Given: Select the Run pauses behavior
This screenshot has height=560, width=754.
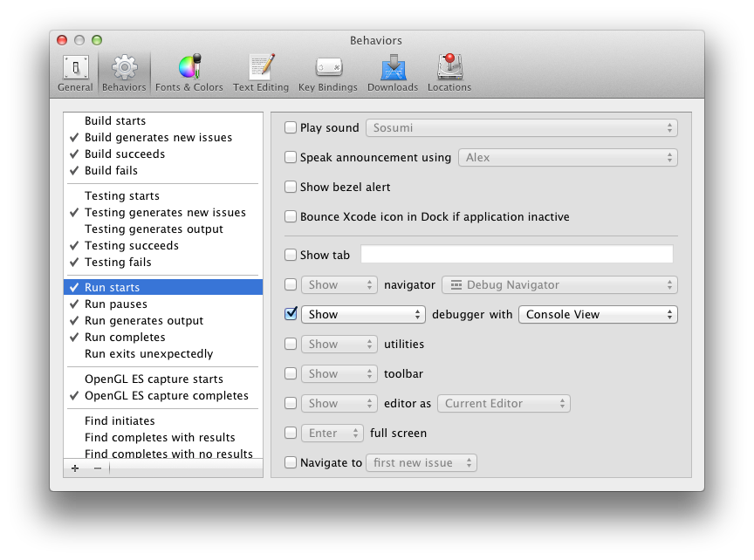Looking at the screenshot, I should click(x=163, y=304).
